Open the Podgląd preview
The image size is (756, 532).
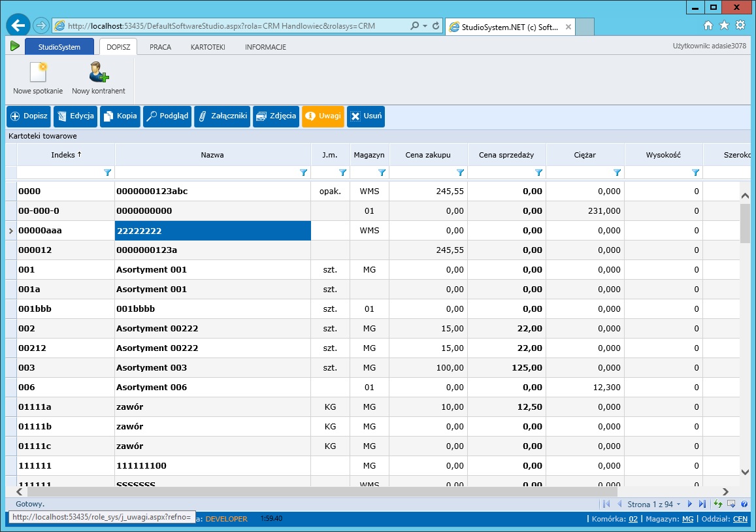pyautogui.click(x=167, y=116)
